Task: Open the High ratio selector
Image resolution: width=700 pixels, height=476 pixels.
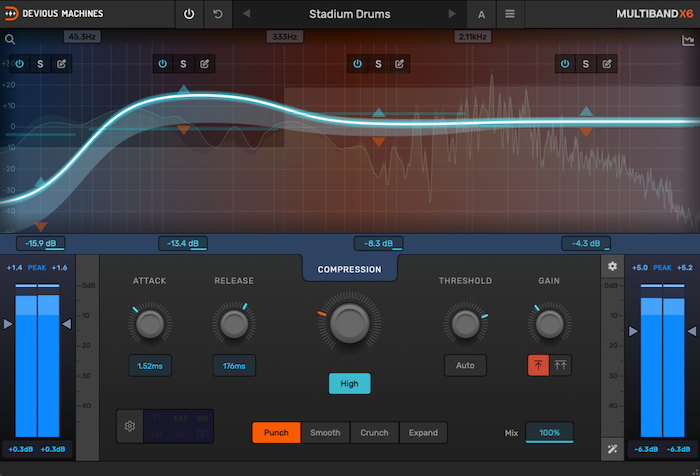Action: coord(350,384)
